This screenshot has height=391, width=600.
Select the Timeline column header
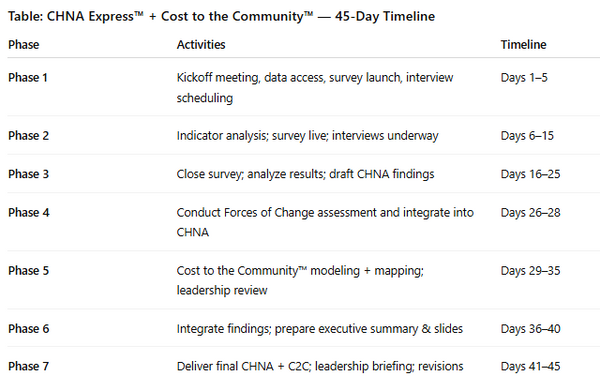tap(523, 45)
